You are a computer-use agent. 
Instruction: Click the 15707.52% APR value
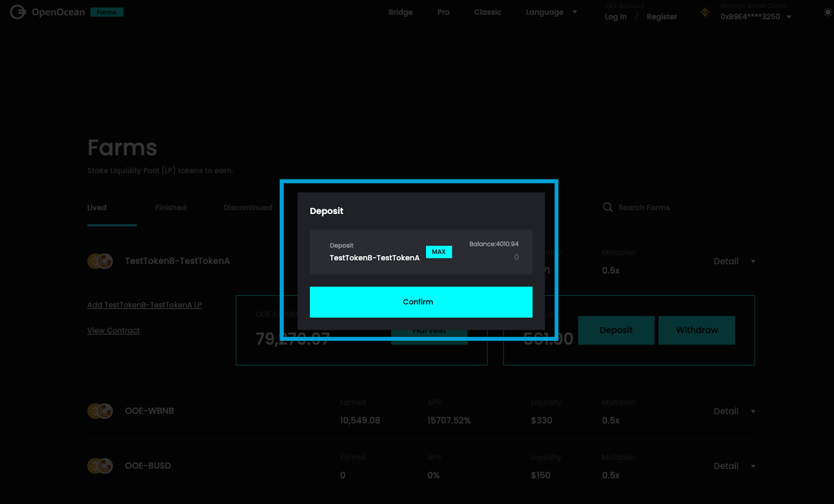click(449, 421)
